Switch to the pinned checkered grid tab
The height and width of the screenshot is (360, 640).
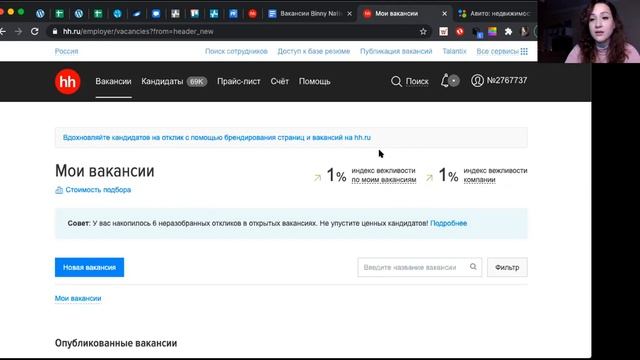click(x=176, y=13)
